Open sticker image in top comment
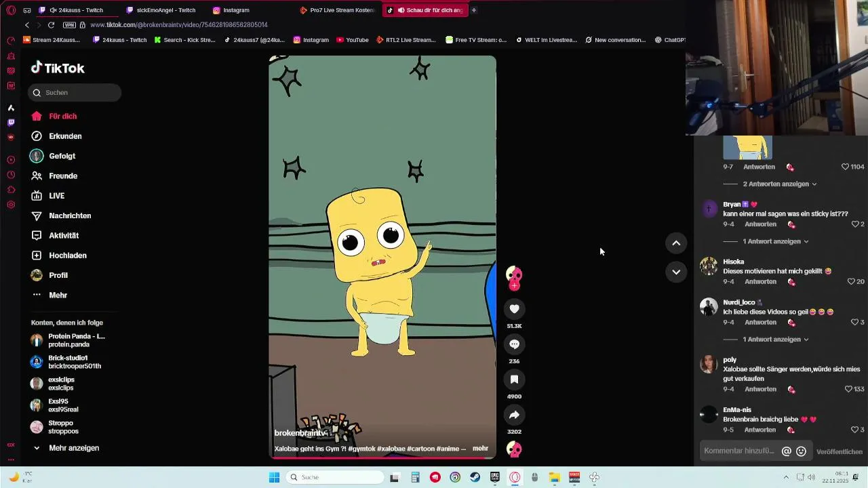Screen dimensions: 868x488 (x=747, y=147)
